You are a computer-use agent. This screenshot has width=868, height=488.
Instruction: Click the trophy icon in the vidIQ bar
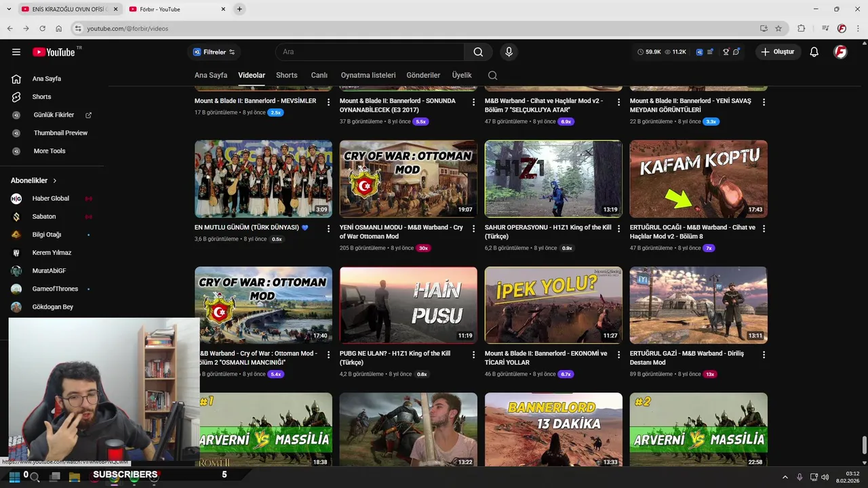[x=725, y=52]
